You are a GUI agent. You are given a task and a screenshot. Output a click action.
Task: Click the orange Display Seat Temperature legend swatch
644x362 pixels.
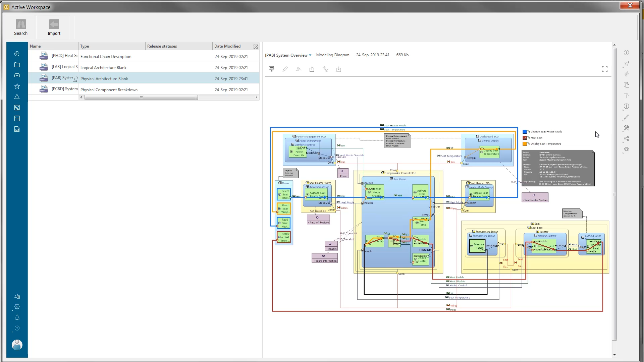coord(525,143)
